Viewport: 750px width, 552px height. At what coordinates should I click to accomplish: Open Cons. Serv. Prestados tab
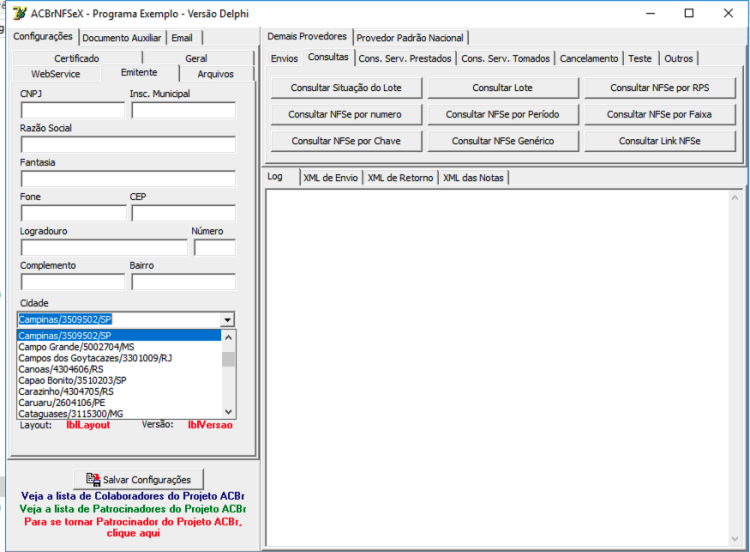point(405,58)
